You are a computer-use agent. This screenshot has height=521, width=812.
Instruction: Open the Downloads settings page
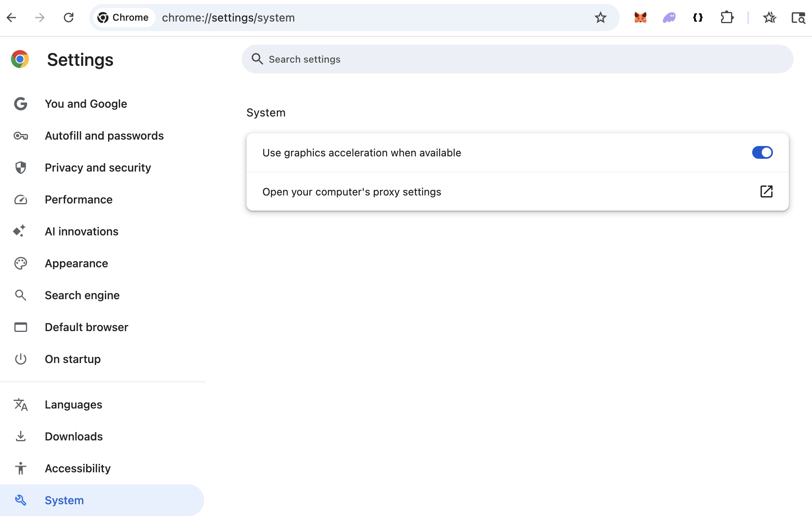point(74,436)
